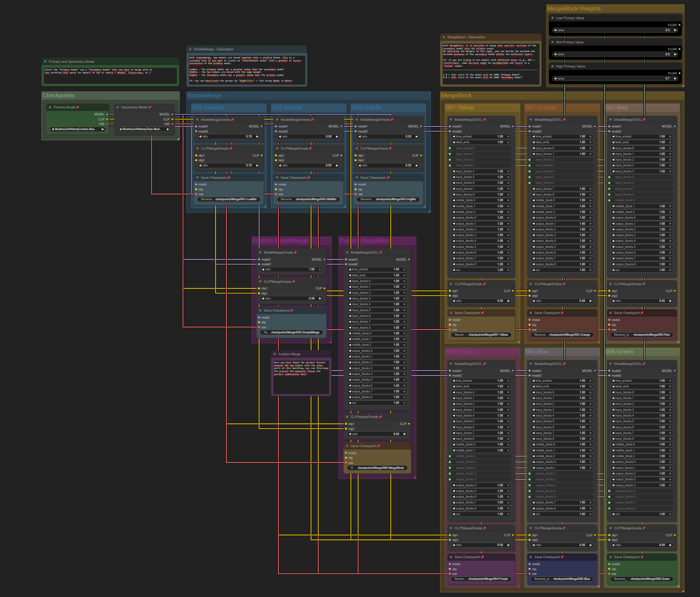Click the MODEL output dot of Secondary Model
This screenshot has width=700, height=597.
[x=172, y=114]
